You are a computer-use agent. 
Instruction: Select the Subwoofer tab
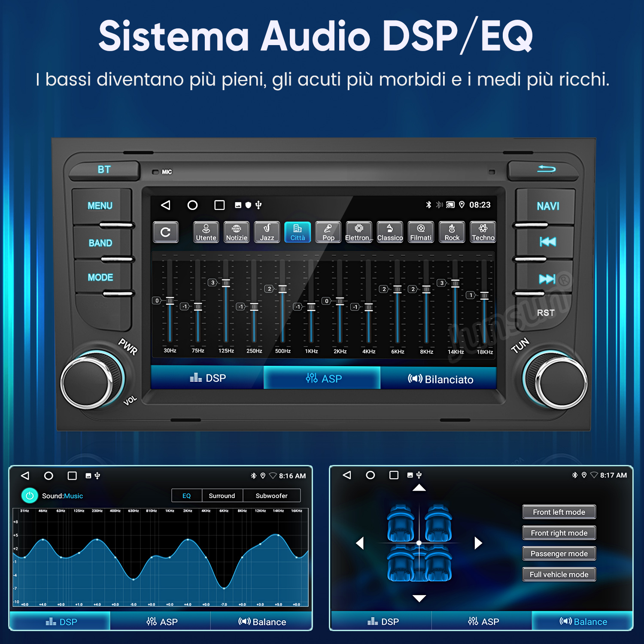tap(272, 496)
